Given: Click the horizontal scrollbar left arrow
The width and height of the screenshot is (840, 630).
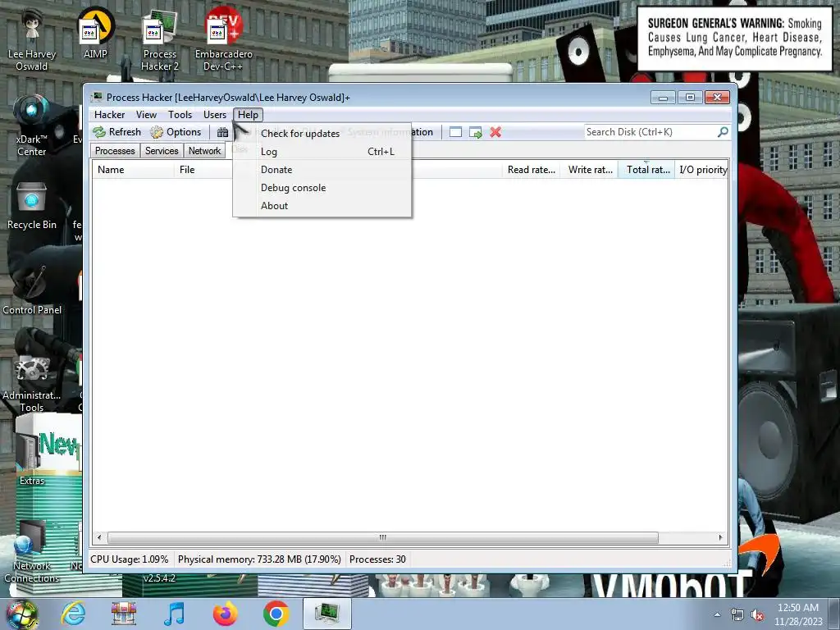Looking at the screenshot, I should tap(99, 537).
